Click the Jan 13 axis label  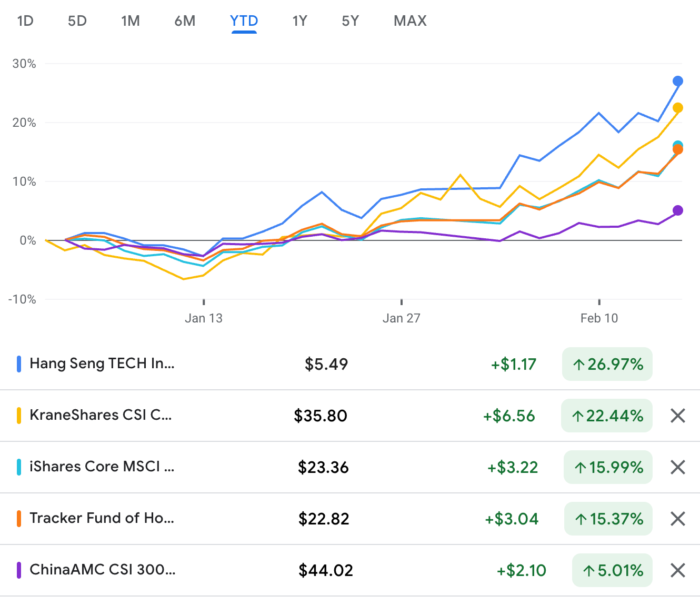[x=204, y=318]
